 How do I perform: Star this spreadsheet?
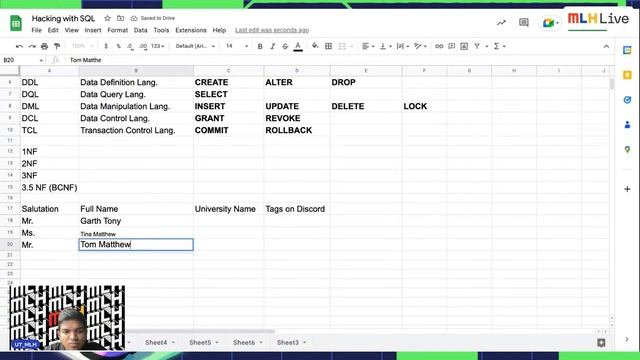point(107,18)
